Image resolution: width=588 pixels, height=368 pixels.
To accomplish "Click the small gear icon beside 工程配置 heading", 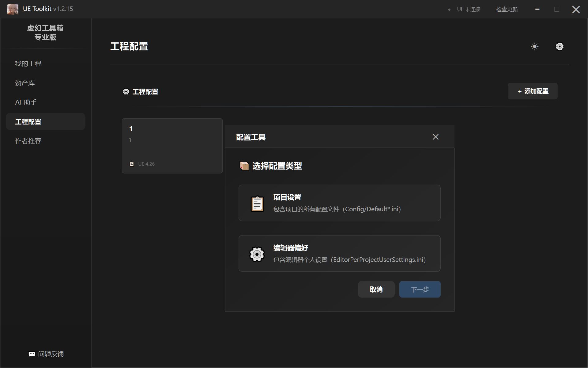I will point(126,92).
